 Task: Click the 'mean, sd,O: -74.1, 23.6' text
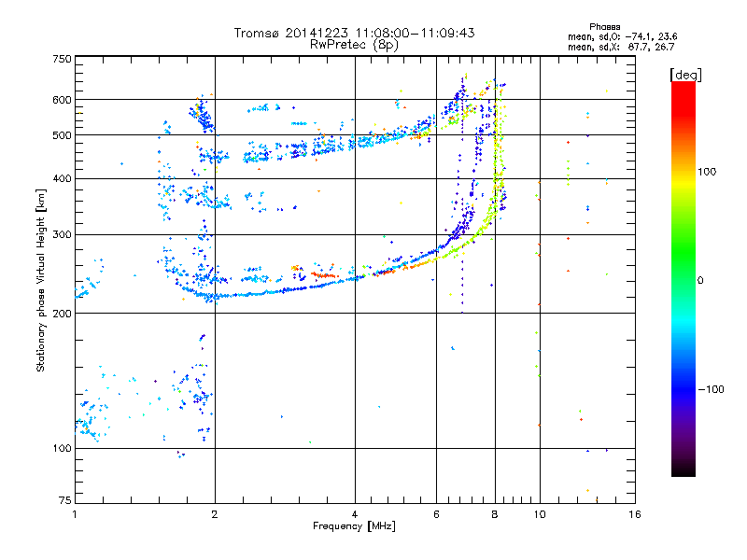coord(622,36)
